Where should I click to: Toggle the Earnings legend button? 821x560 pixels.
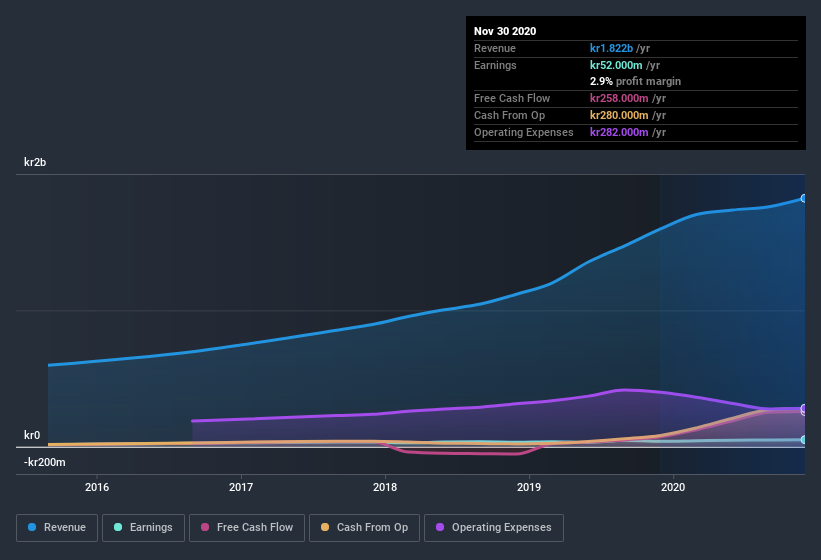143,528
